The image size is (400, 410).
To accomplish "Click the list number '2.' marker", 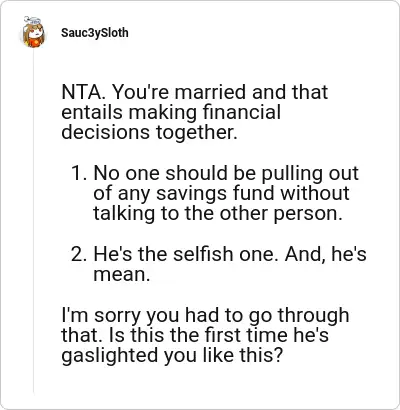I will [x=79, y=254].
